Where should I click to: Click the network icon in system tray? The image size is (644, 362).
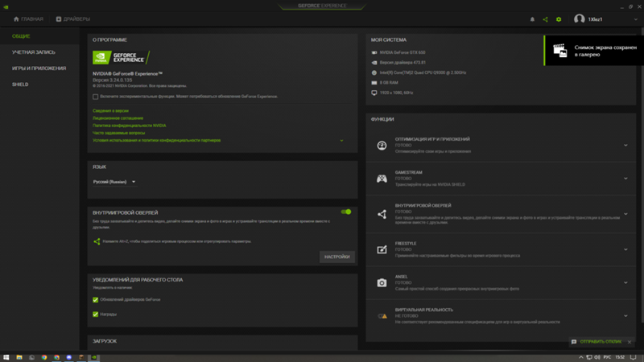point(589,357)
